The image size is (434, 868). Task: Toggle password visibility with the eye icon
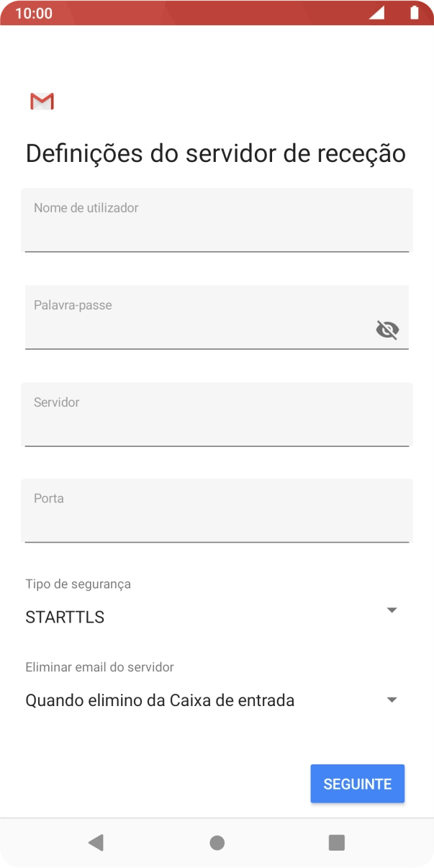point(387,330)
